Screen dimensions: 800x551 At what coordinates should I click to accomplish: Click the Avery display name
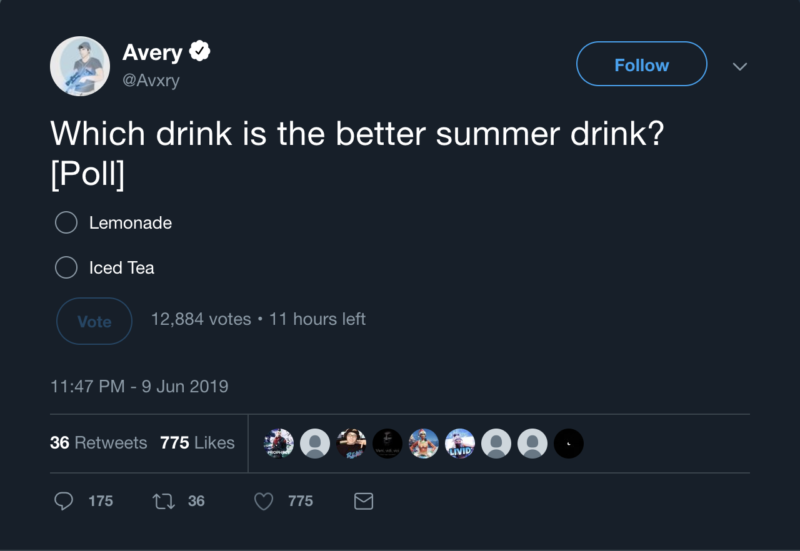pyautogui.click(x=154, y=52)
